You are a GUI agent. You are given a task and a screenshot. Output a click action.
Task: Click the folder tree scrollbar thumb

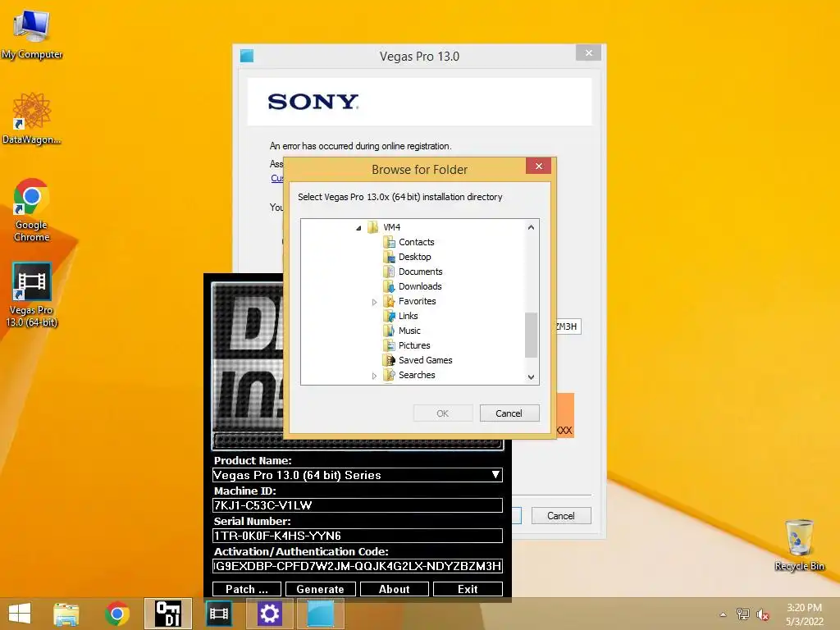click(531, 335)
